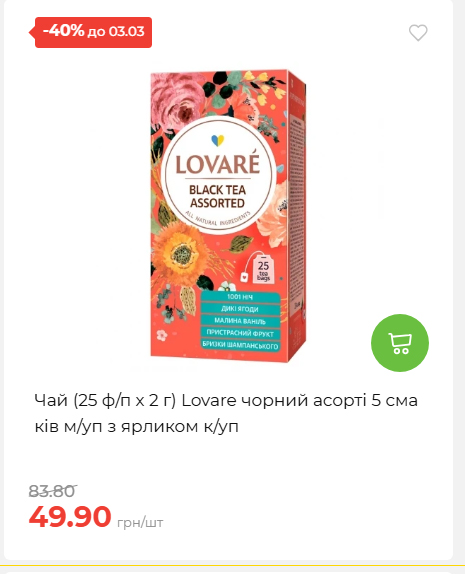This screenshot has height=574, width=465.
Task: Click the Ukrainian heart emblem on the package
Action: [x=217, y=140]
